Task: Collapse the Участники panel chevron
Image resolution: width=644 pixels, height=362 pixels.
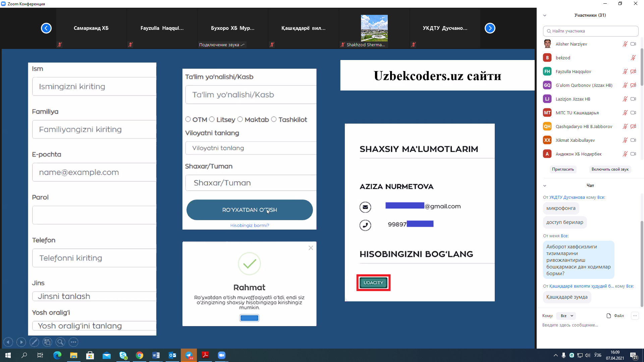Action: pos(545,15)
